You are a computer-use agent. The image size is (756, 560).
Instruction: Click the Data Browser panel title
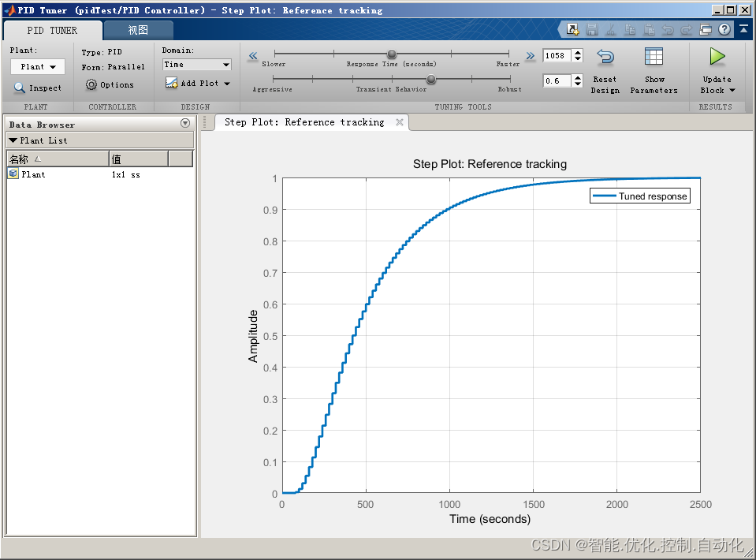(x=42, y=125)
